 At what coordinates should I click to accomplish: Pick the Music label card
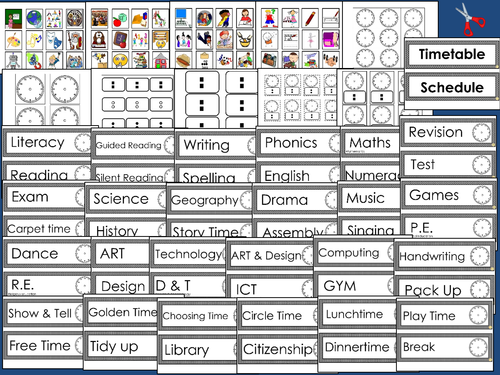pos(369,199)
